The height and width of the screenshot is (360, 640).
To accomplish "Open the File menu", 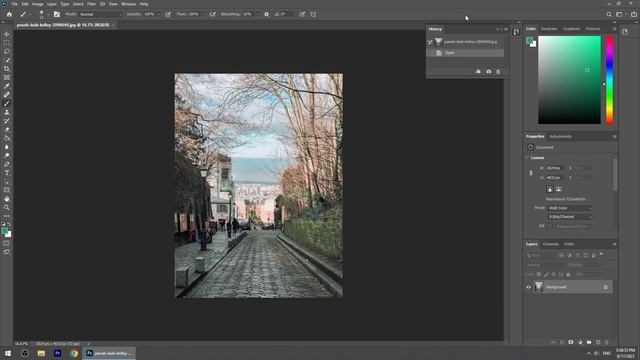I will tap(14, 4).
